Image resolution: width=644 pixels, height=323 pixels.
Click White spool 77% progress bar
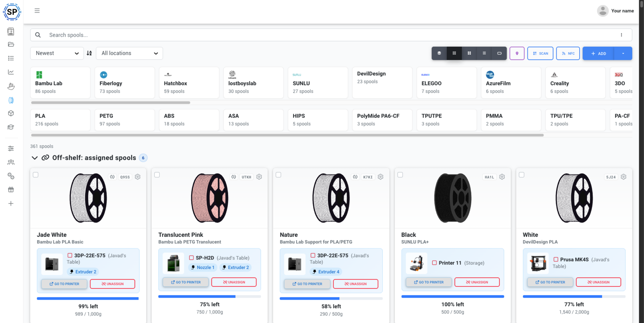pyautogui.click(x=574, y=296)
